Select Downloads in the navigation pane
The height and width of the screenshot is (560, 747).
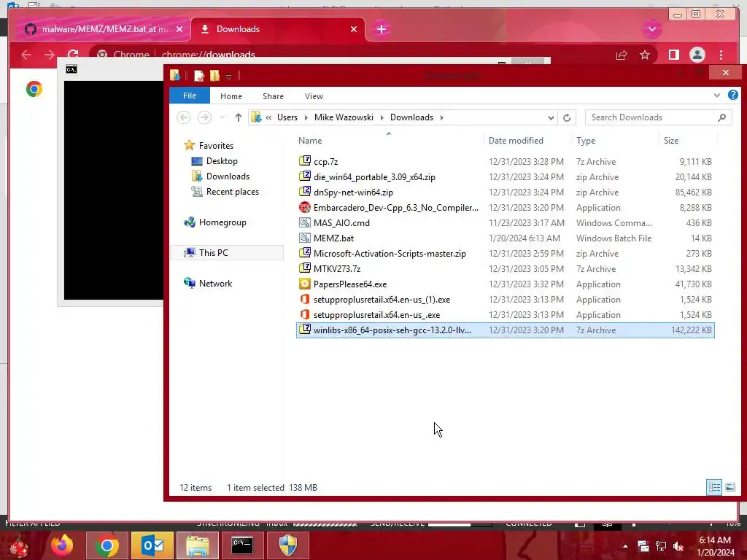pos(228,176)
